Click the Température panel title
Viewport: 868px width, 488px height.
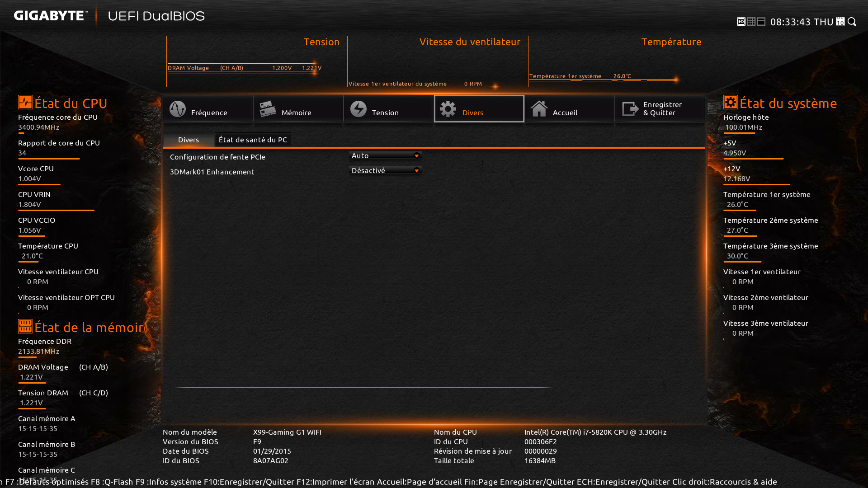671,42
